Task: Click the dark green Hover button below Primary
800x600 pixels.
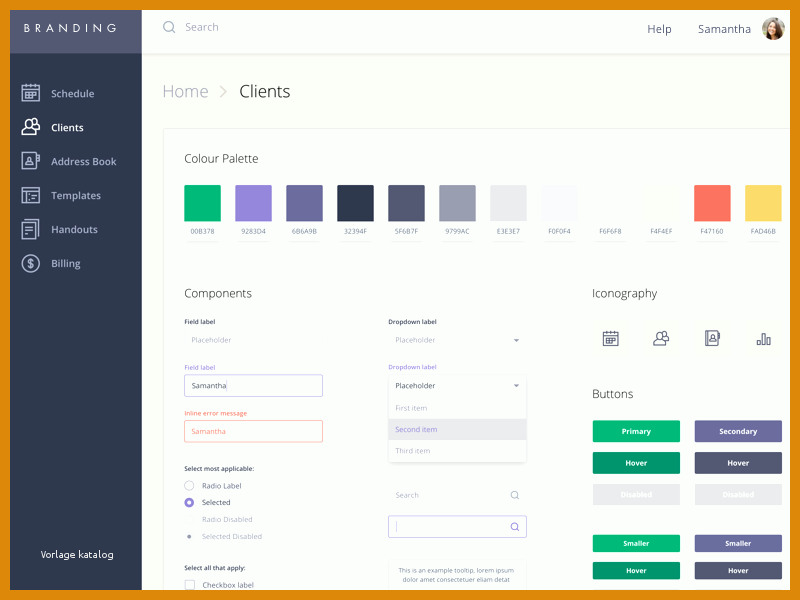Action: pos(636,463)
